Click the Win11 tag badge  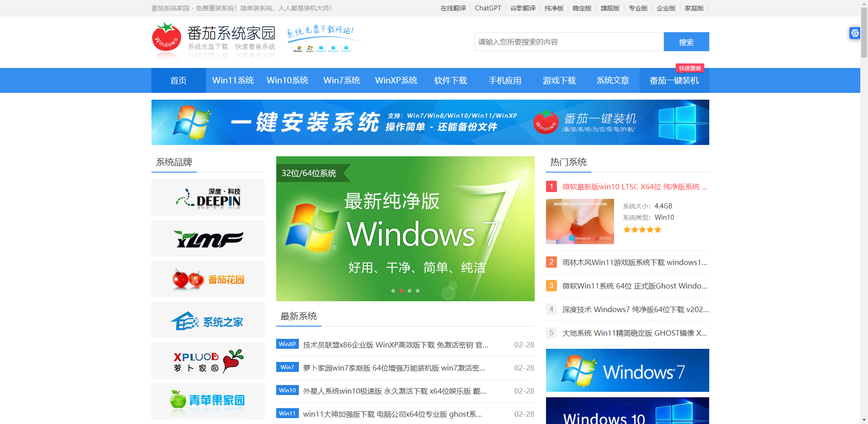288,414
